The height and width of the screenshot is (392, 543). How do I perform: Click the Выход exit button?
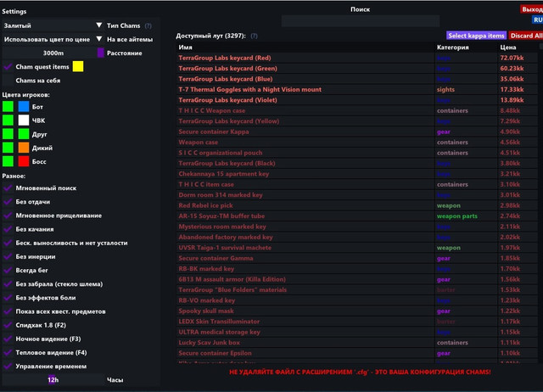point(531,9)
